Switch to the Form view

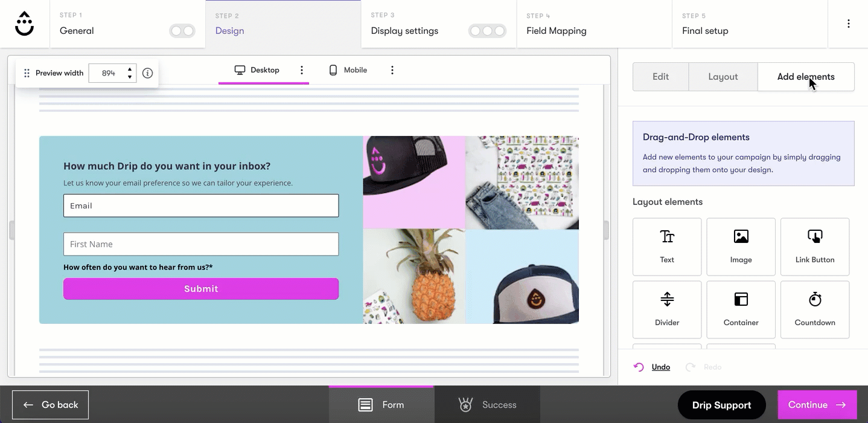[x=381, y=405]
